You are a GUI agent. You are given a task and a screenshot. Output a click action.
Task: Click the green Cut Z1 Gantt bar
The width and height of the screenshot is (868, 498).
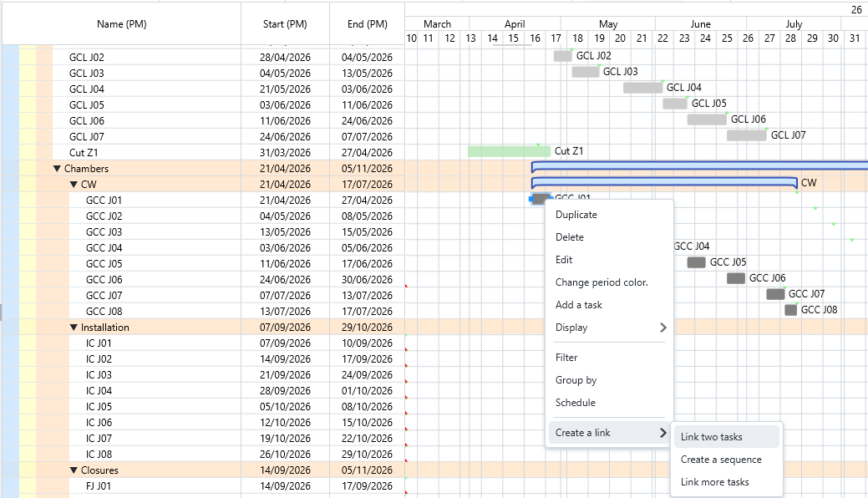503,152
